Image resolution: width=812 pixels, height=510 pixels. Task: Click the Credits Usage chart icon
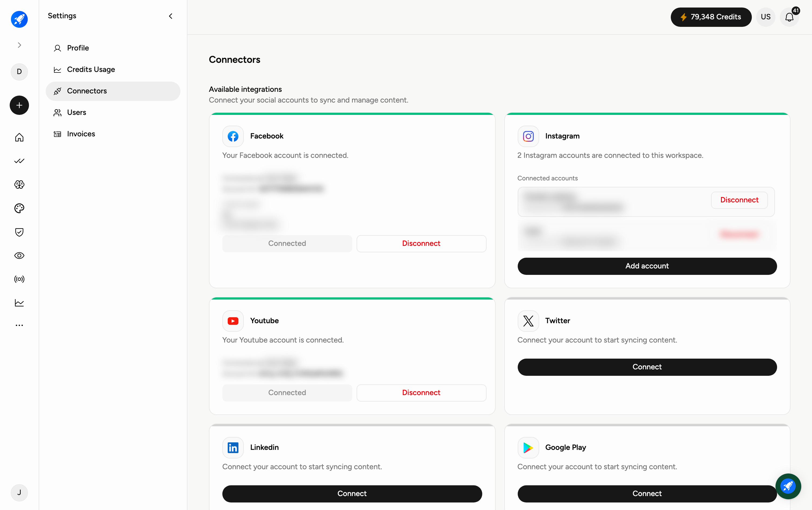click(57, 70)
